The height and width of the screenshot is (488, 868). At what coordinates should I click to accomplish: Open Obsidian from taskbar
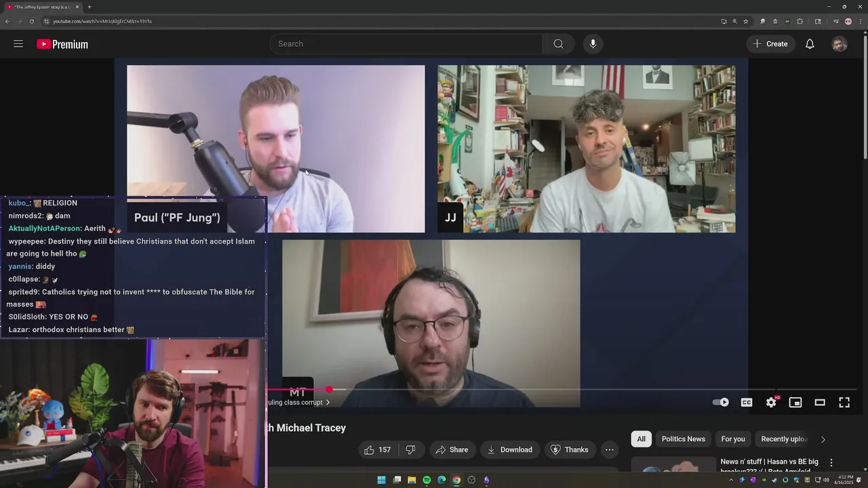[x=486, y=480]
